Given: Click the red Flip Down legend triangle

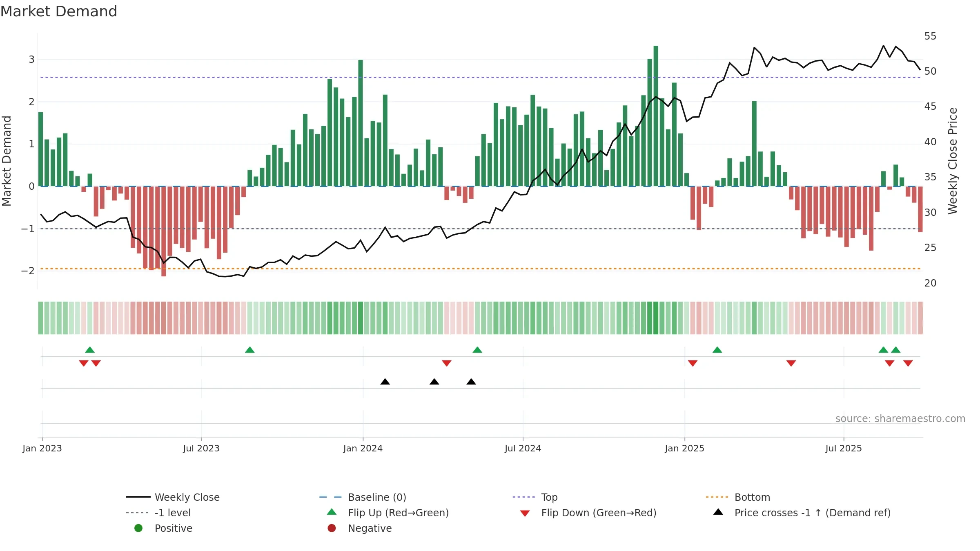Looking at the screenshot, I should 525,513.
